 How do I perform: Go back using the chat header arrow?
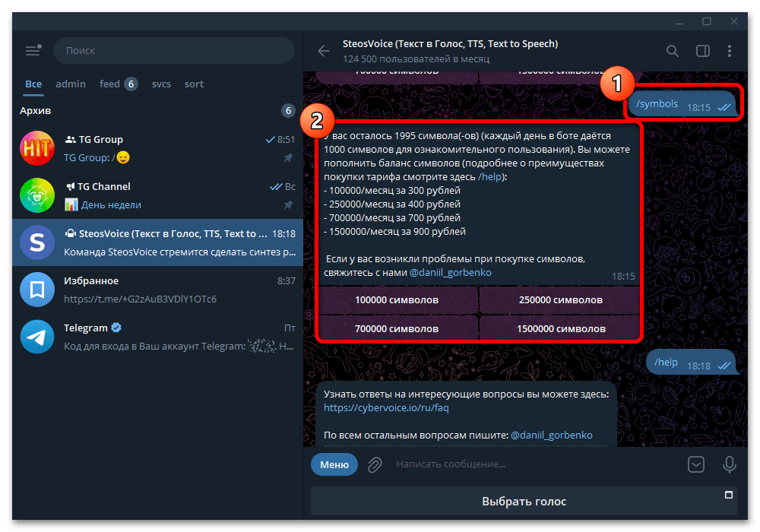(x=324, y=50)
